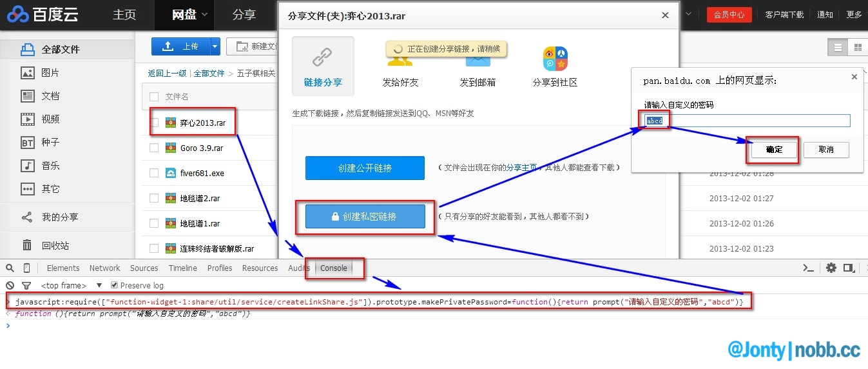
Task: Expand the 网盘 menu arrow
Action: 205,14
